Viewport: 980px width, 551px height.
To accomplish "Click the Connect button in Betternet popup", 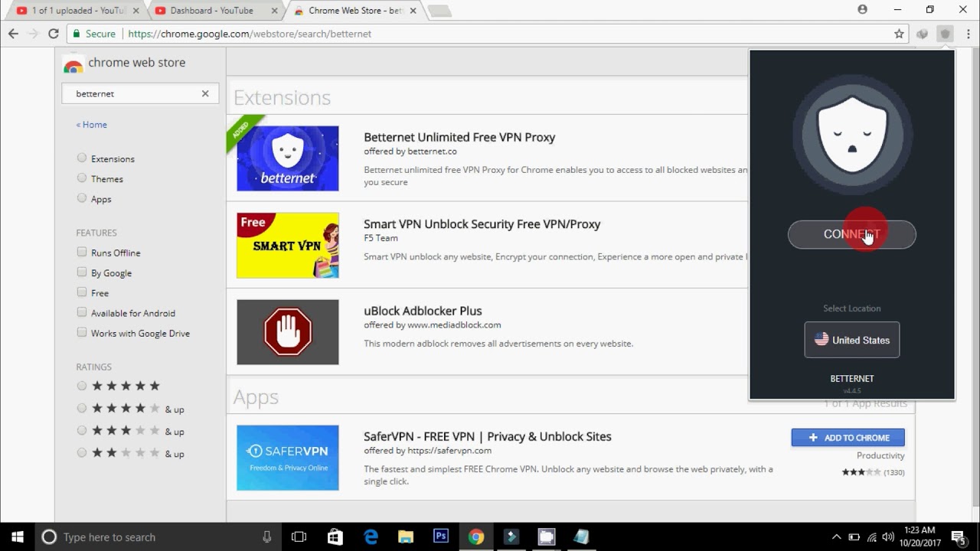I will pyautogui.click(x=852, y=234).
